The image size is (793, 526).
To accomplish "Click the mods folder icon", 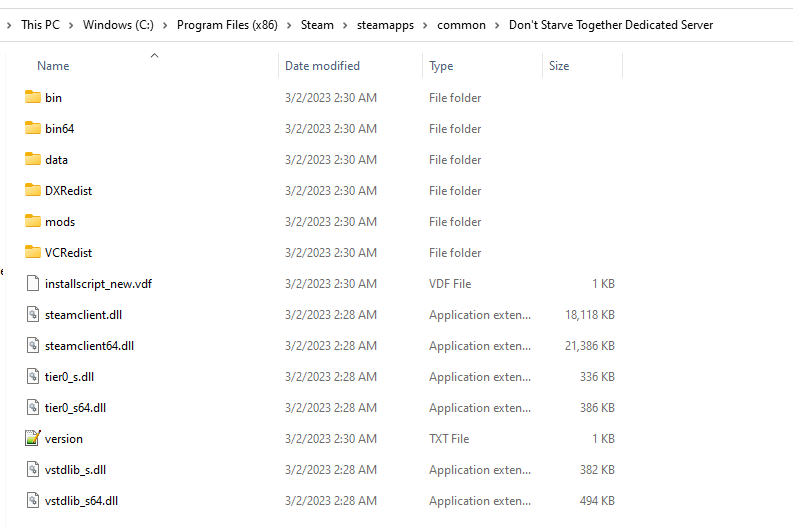I will 32,222.
